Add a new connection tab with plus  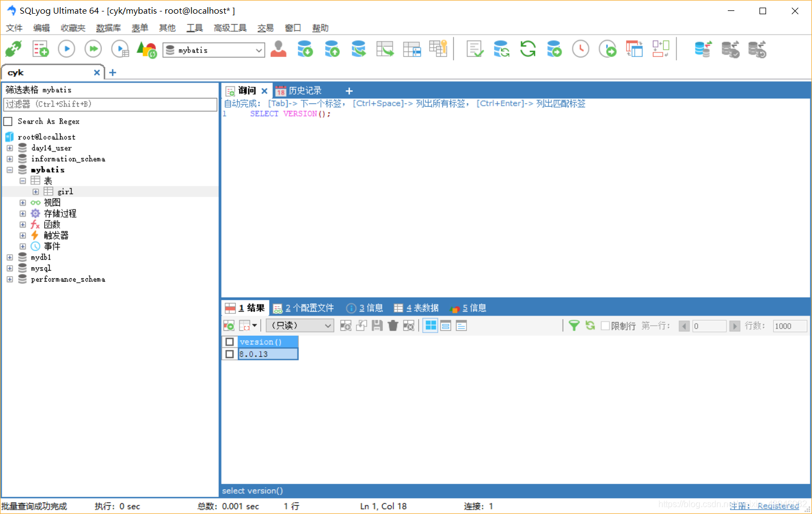[113, 72]
